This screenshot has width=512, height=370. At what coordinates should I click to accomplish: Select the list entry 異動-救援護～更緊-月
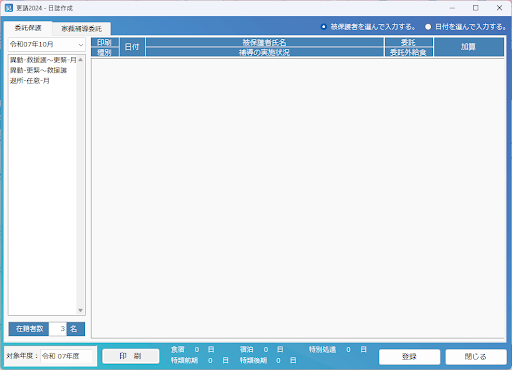[x=43, y=60]
